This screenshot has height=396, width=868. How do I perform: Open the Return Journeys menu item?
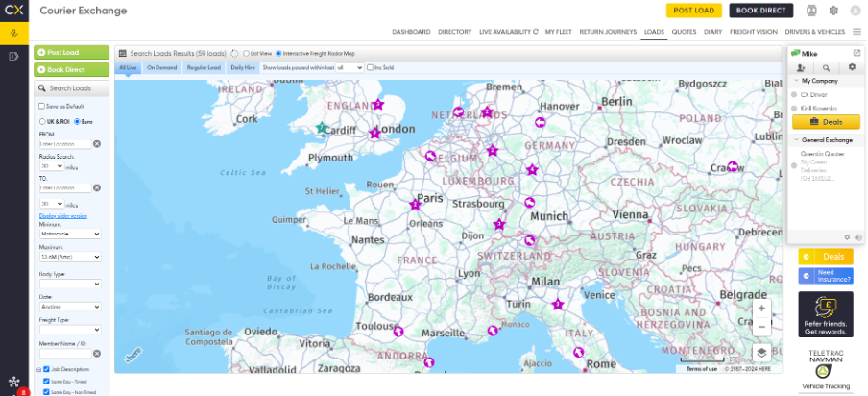pyautogui.click(x=608, y=32)
